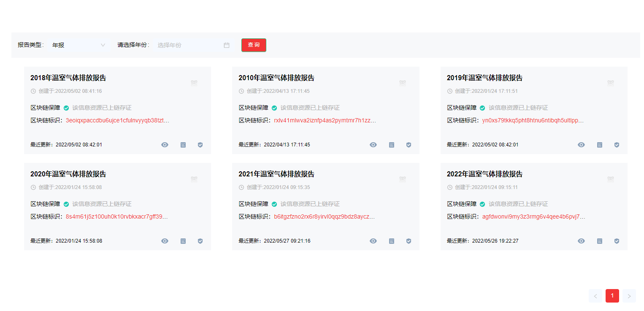Open the year picker calendar icon

[x=227, y=45]
